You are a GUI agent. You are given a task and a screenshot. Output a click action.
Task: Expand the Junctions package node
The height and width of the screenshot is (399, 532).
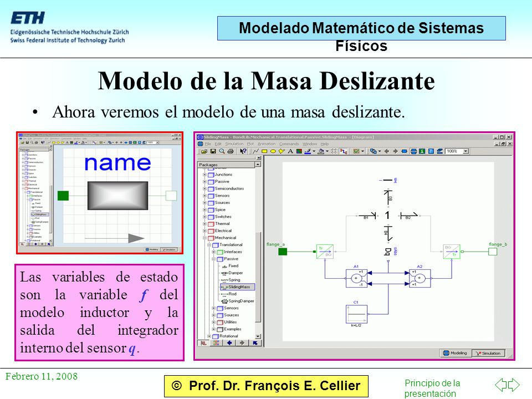tap(204, 175)
